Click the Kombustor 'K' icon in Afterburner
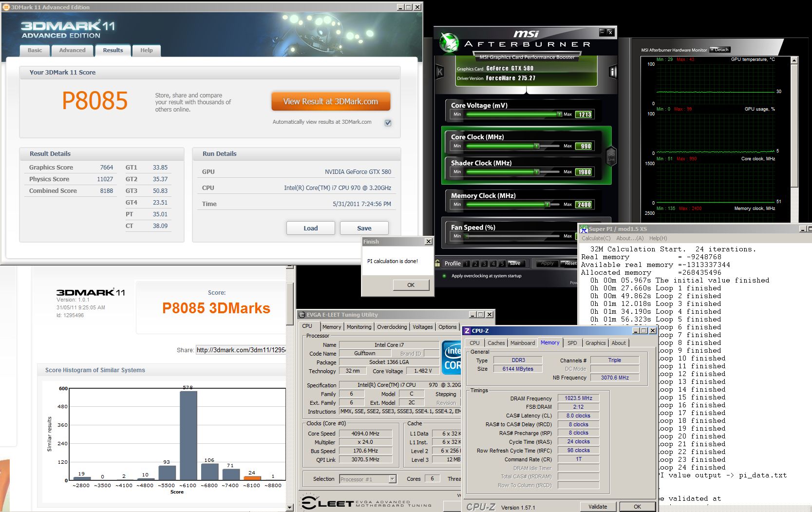This screenshot has width=812, height=512. tap(440, 72)
